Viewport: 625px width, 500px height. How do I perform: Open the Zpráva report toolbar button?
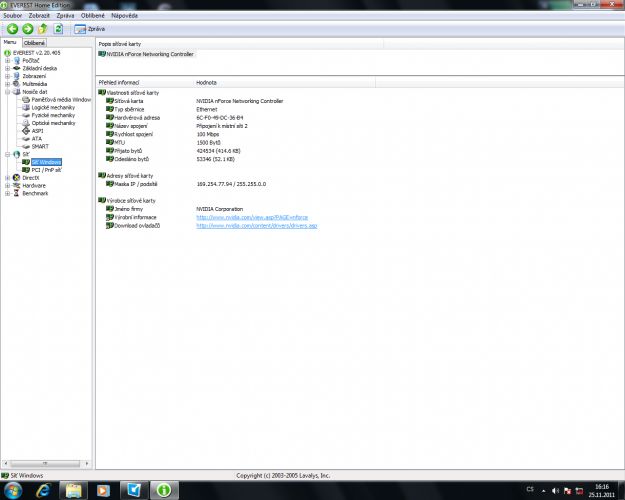[90, 29]
